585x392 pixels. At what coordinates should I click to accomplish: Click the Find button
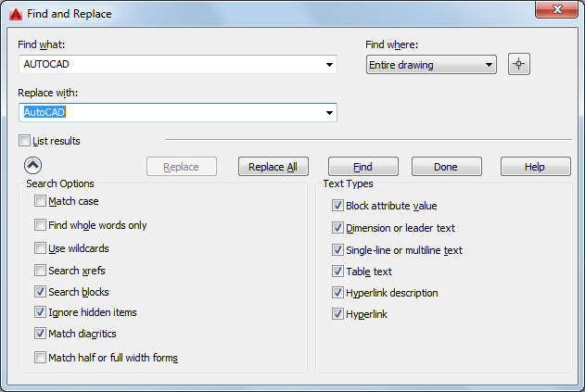click(363, 167)
